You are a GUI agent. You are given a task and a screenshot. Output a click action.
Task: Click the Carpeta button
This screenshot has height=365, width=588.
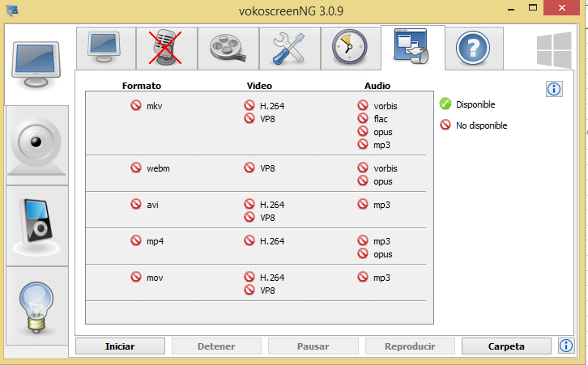(x=506, y=346)
